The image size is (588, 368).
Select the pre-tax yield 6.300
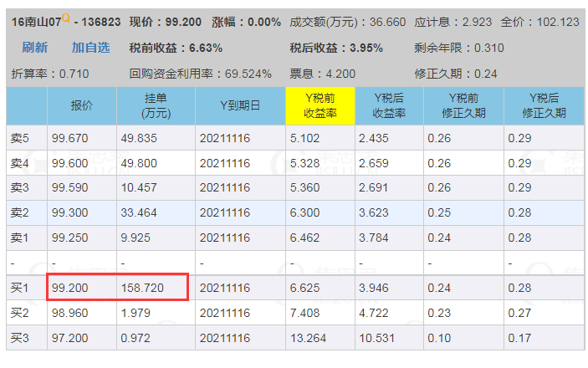[x=304, y=212]
